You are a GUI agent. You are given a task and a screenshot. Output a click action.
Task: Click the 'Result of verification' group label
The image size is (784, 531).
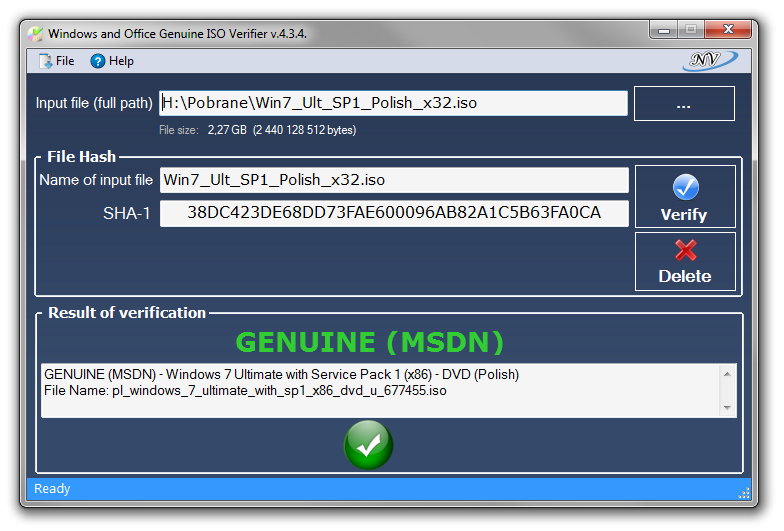tap(127, 312)
